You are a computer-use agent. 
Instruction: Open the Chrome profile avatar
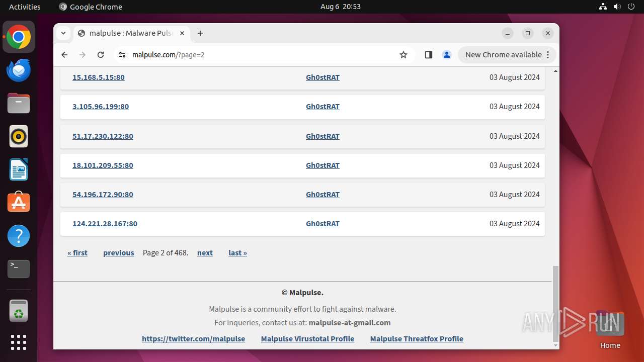pyautogui.click(x=447, y=55)
